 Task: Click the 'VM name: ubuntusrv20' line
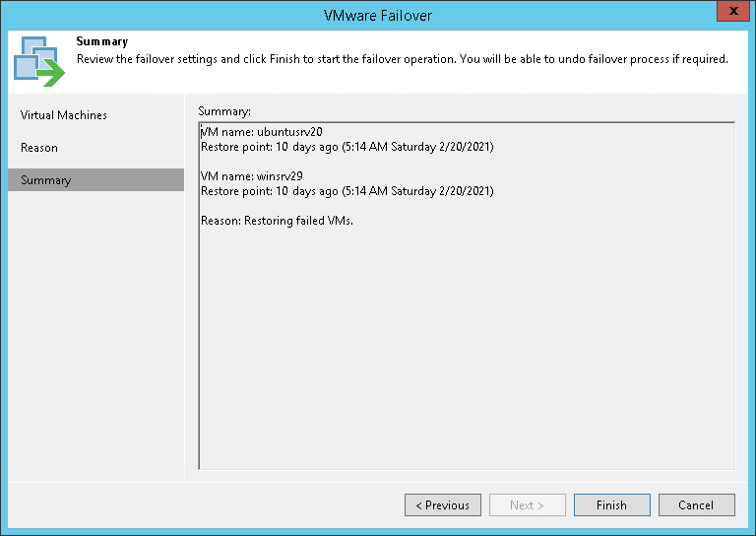click(x=262, y=132)
